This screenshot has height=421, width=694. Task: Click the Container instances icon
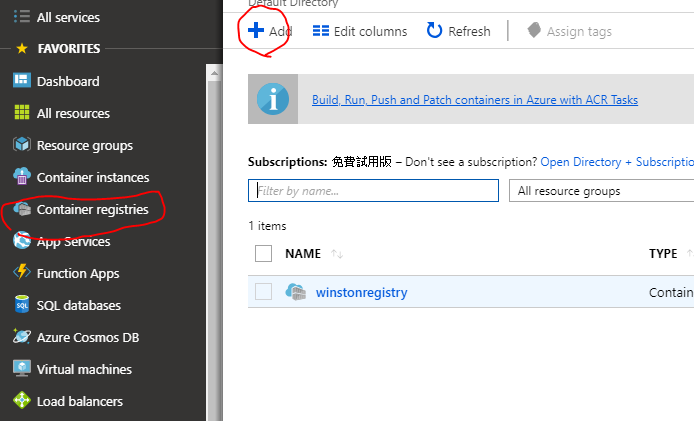tap(22, 176)
